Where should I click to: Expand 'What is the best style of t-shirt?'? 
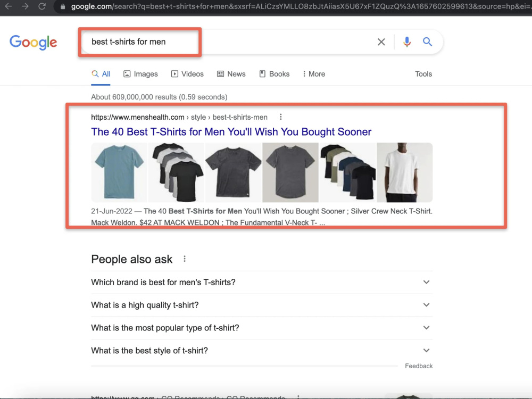point(262,351)
